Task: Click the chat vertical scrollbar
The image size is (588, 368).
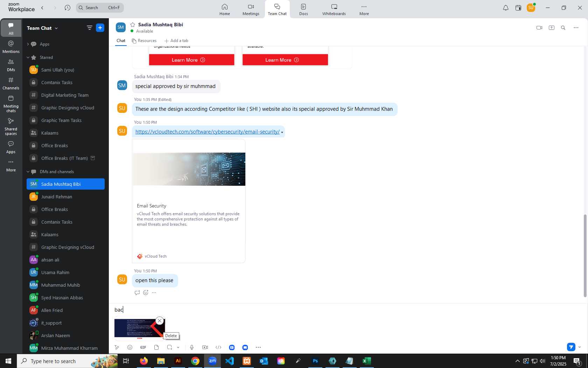Action: (585, 256)
